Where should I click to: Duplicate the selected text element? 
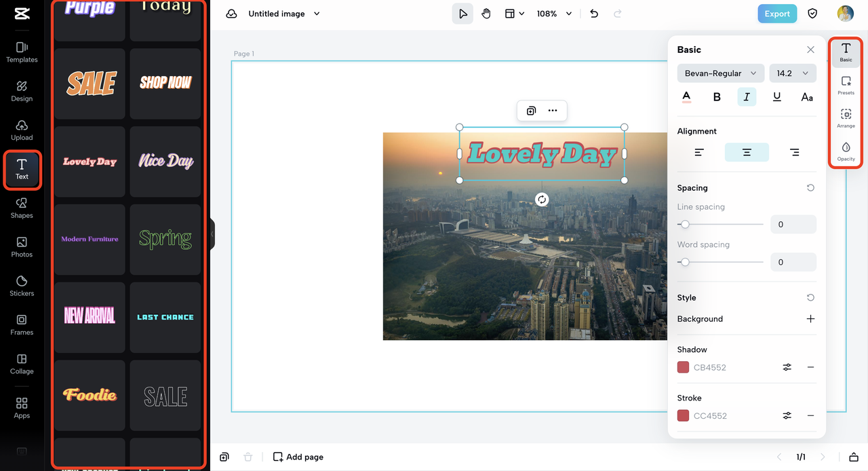tap(531, 111)
